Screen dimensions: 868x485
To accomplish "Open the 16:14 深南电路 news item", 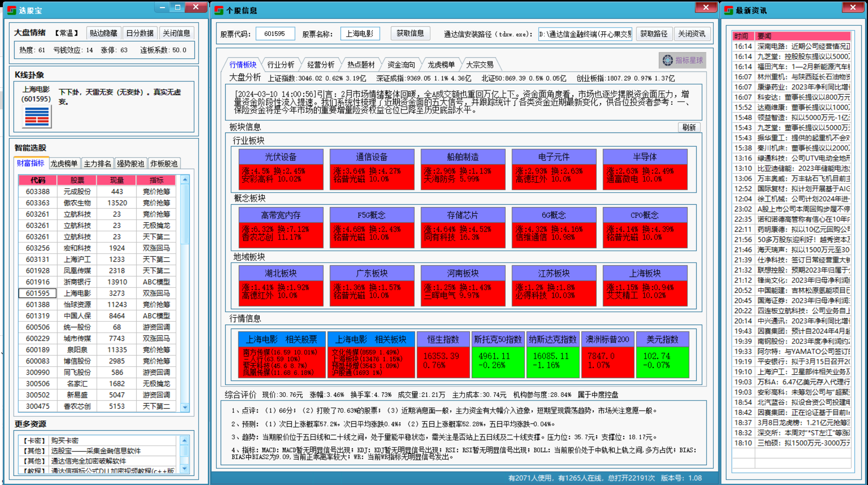I will click(x=792, y=46).
